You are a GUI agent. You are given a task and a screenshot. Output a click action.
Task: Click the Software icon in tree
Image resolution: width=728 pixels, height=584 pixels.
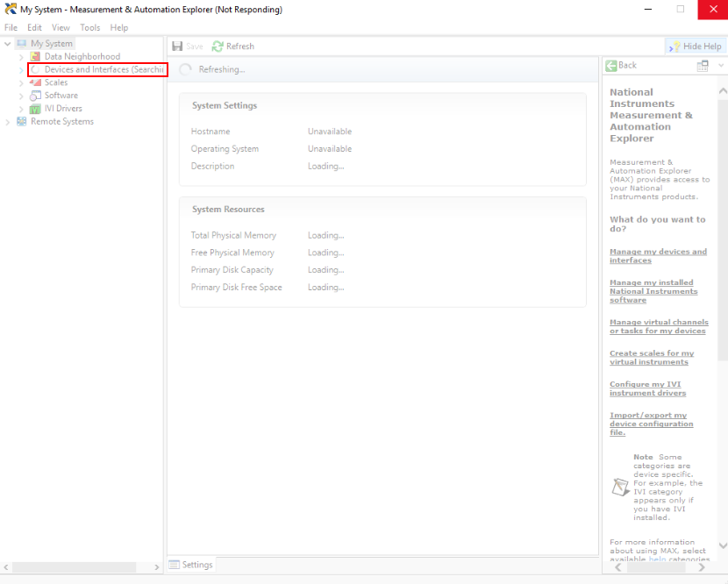pos(35,96)
